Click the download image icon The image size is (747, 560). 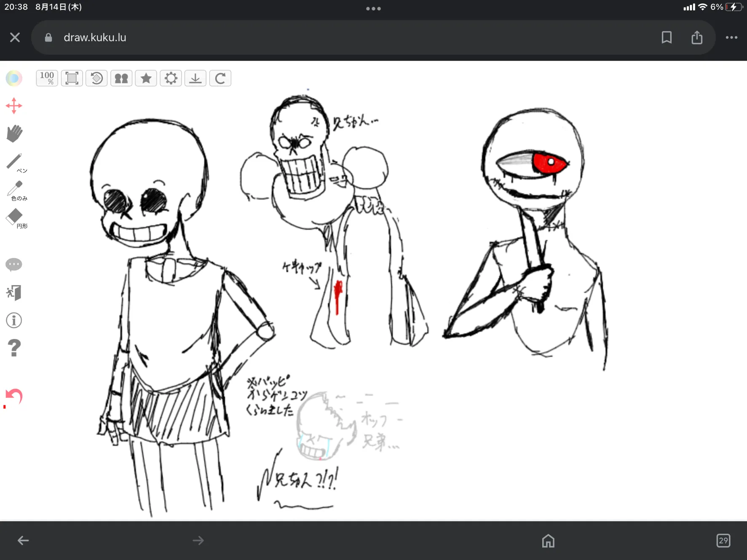coord(195,78)
